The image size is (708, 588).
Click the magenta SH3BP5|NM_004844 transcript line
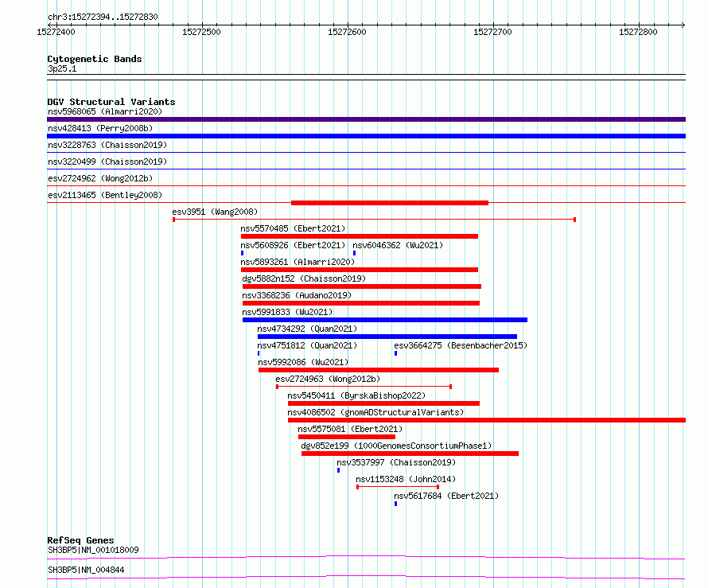tap(366, 577)
